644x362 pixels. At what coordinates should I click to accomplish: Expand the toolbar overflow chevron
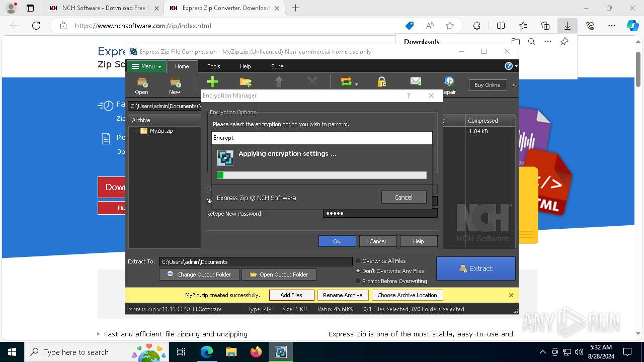click(514, 85)
